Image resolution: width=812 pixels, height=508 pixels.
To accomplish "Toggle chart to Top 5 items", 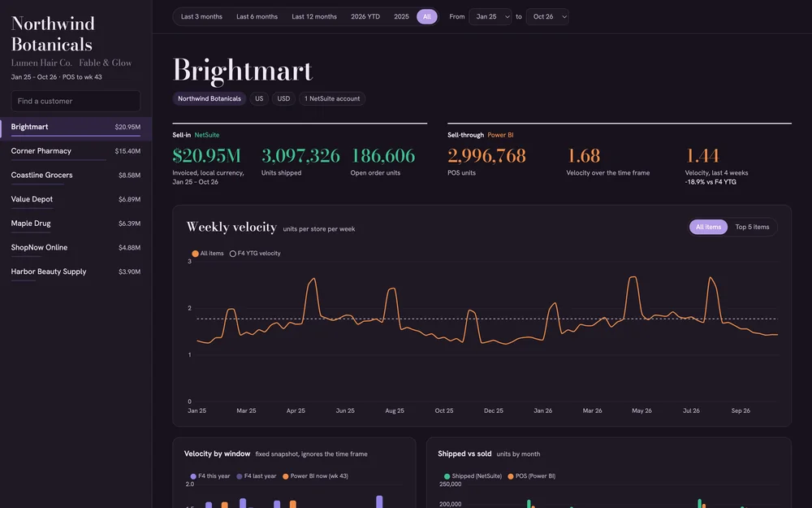I will [752, 227].
